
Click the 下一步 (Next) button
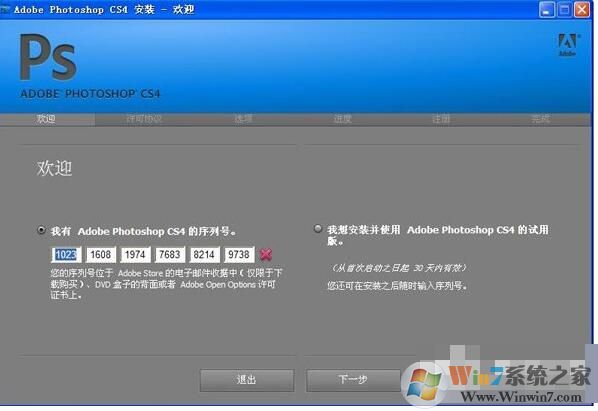[x=353, y=380]
